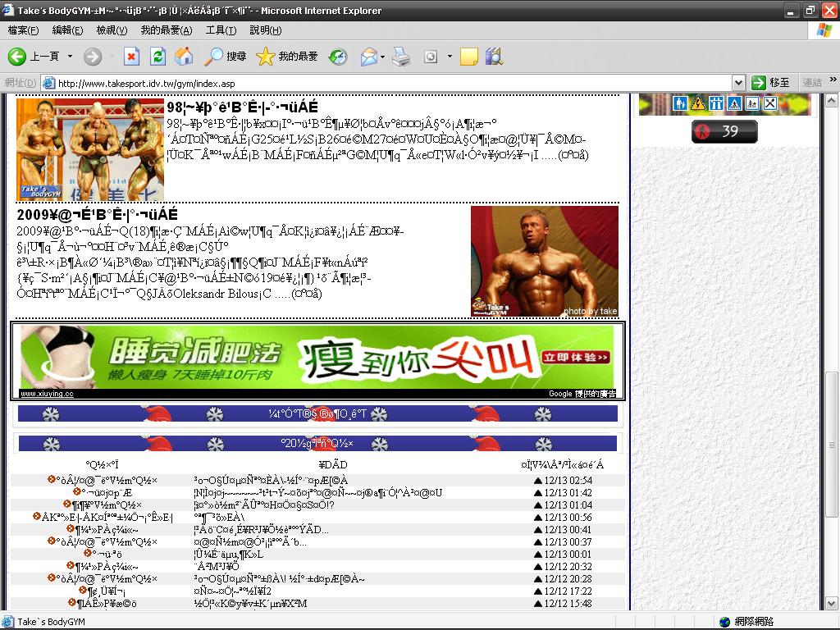Open the Help (說明) menu

point(265,30)
